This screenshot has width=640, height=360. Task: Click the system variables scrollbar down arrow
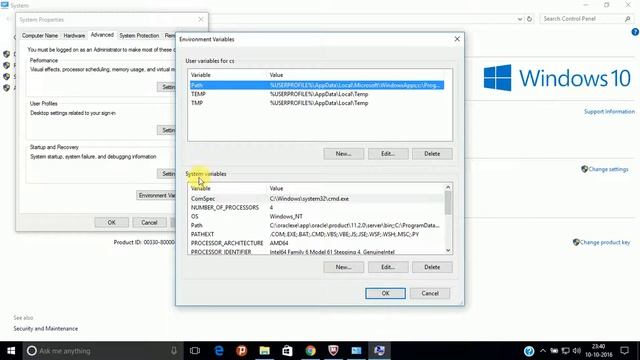448,250
